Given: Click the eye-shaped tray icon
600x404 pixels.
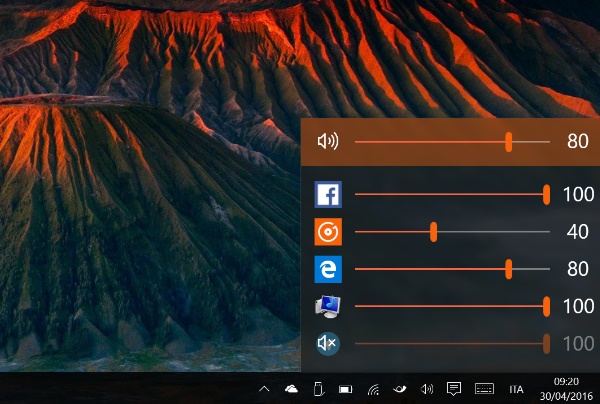Looking at the screenshot, I should pos(400,389).
